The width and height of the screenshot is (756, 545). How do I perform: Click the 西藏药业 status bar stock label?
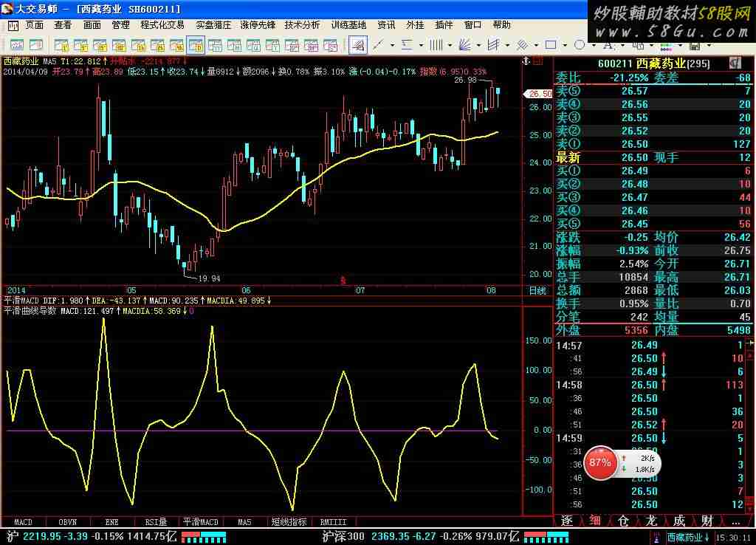click(x=687, y=537)
